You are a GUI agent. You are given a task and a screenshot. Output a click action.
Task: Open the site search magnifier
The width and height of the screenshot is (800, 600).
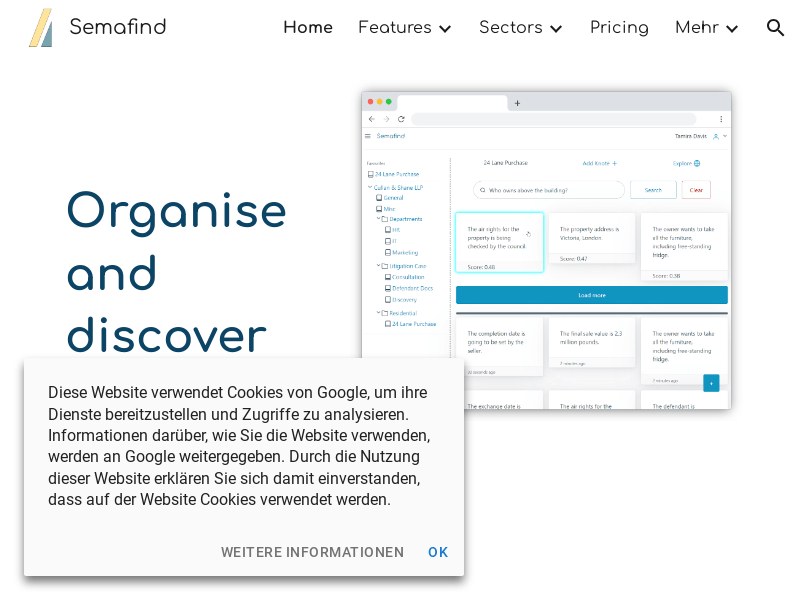pos(775,28)
